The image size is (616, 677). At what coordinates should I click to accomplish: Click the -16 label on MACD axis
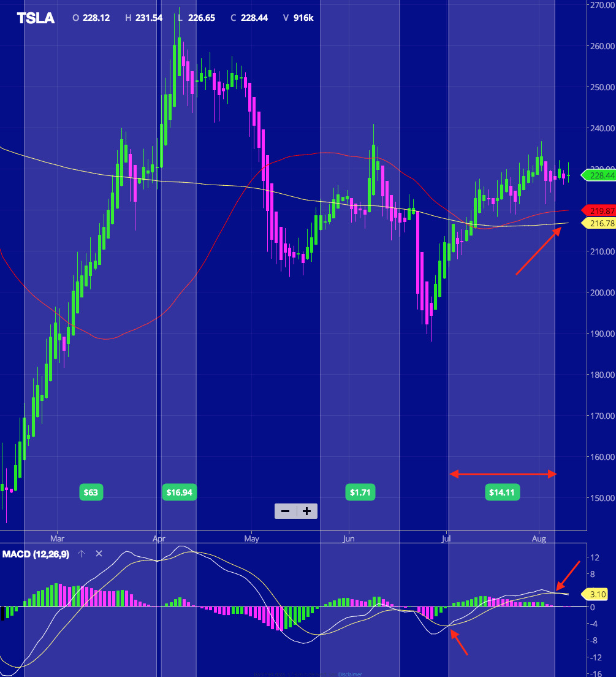coord(596,673)
